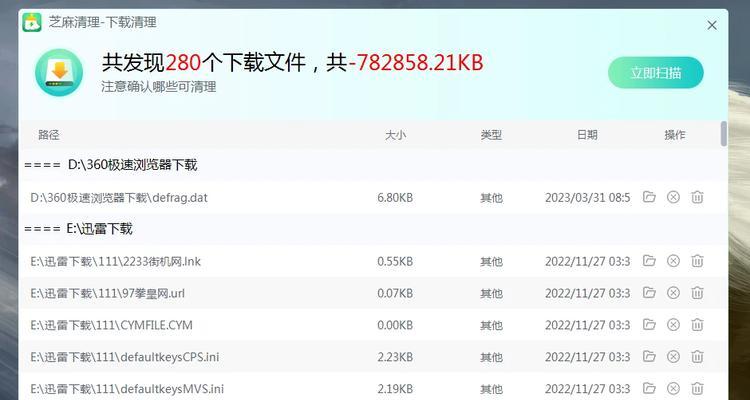
Task: Delete 2233街机网.lnk via trash icon
Action: point(697,261)
